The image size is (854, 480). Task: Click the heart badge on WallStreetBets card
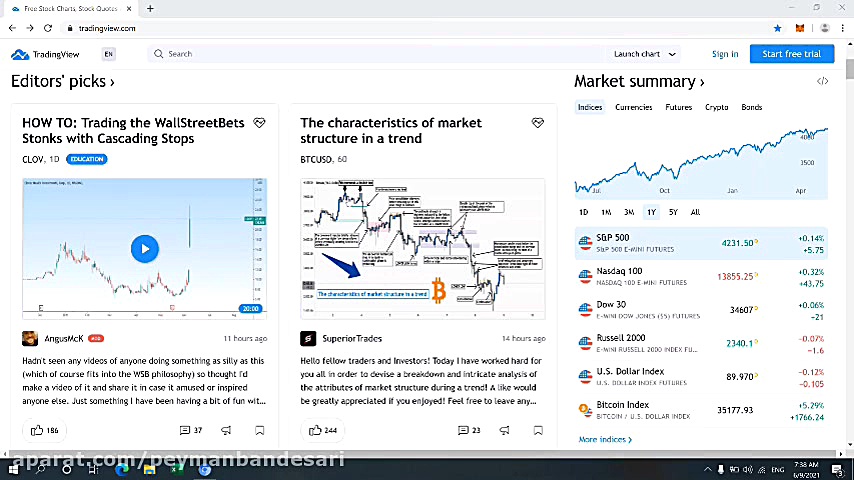[x=259, y=123]
